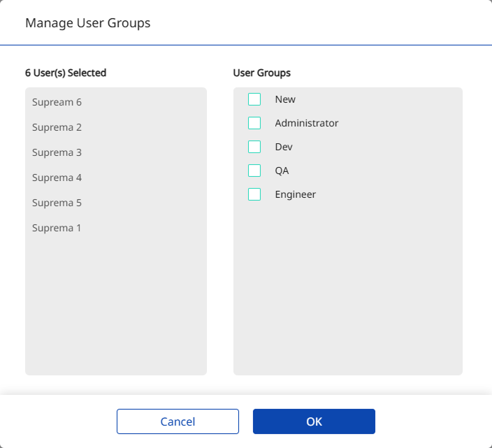Select the Suprema 5 user entry

tap(57, 203)
